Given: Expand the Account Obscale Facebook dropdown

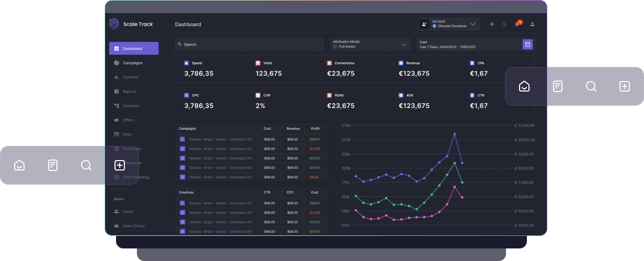Looking at the screenshot, I should [449, 24].
